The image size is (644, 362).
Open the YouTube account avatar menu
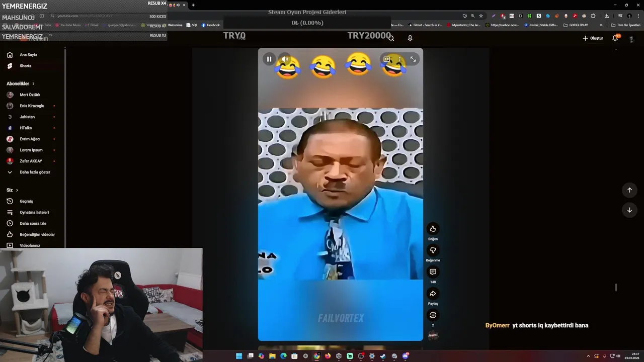[x=631, y=39]
